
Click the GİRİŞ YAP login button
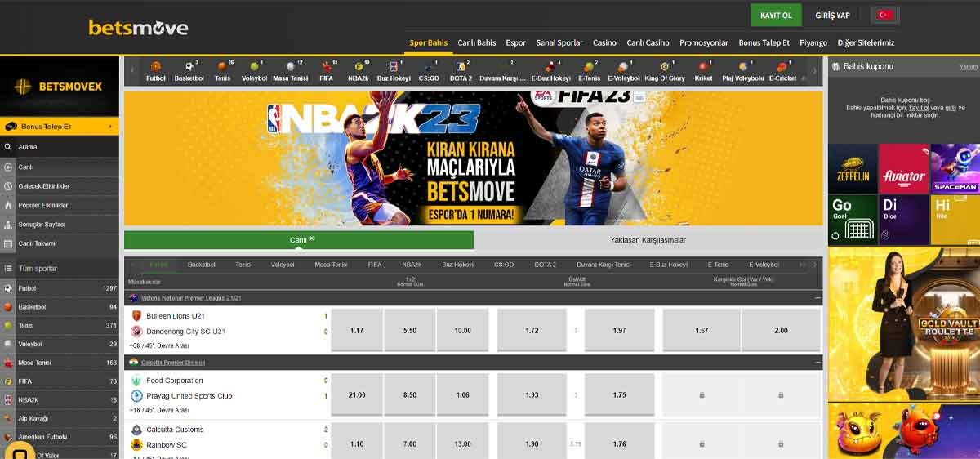point(832,16)
